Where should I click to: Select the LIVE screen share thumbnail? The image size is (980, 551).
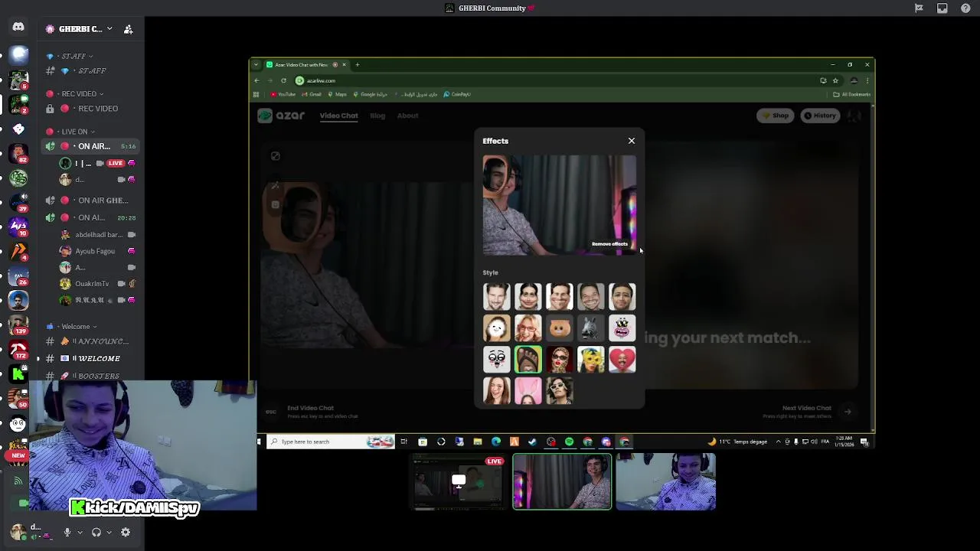(x=458, y=482)
